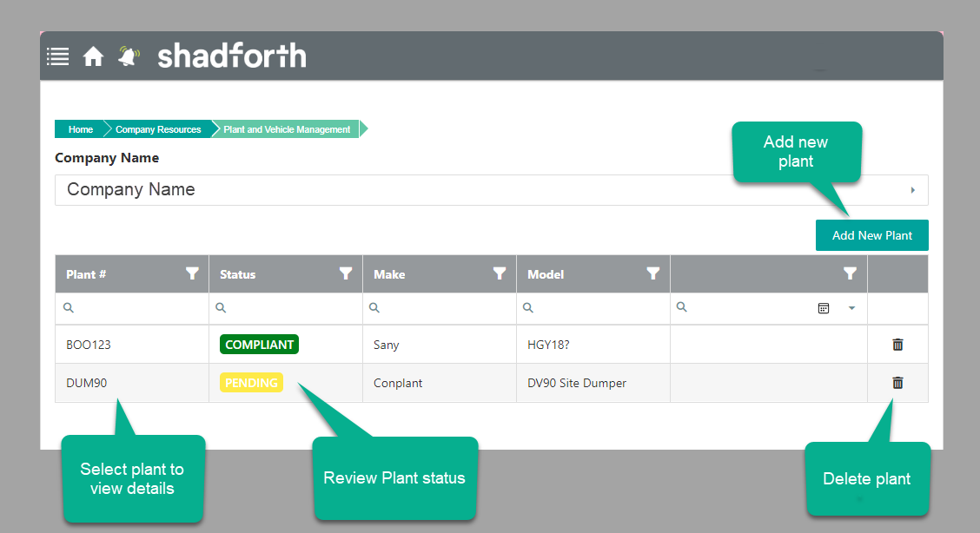980x533 pixels.
Task: Sort by Status header
Action: tap(237, 274)
